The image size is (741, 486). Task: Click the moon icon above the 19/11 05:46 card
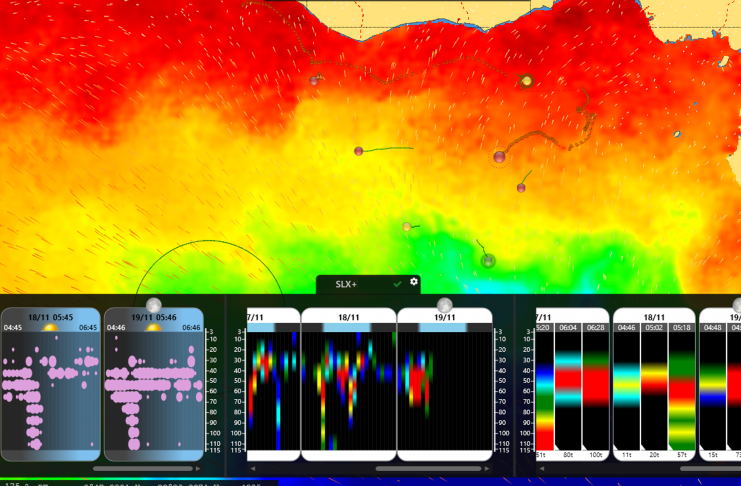(x=153, y=305)
